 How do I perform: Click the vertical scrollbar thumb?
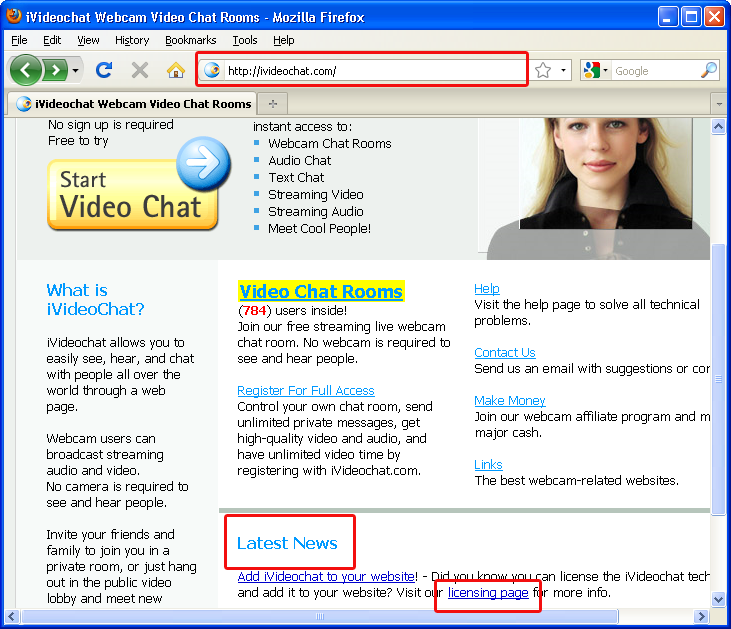coord(718,379)
